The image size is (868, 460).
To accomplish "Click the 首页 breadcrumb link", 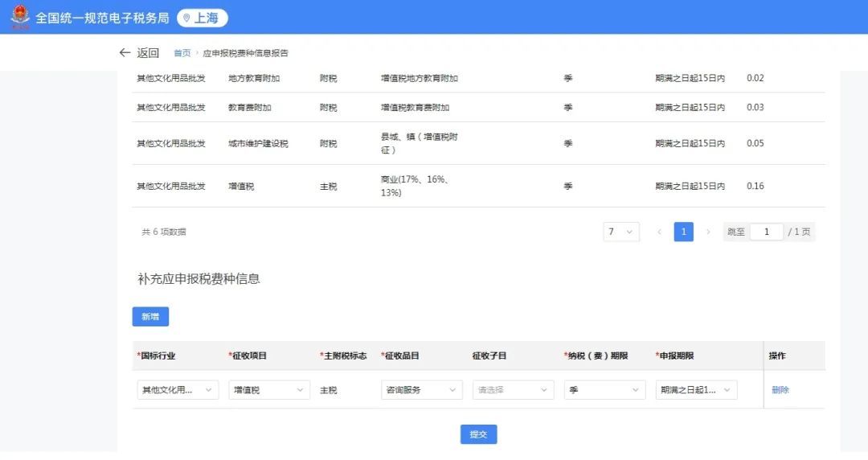I will (182, 53).
